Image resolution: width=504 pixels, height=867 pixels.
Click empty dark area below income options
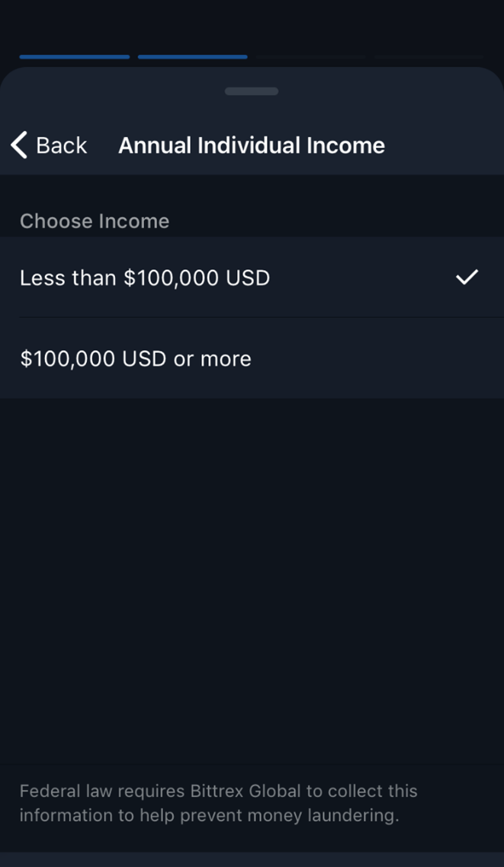[252, 580]
